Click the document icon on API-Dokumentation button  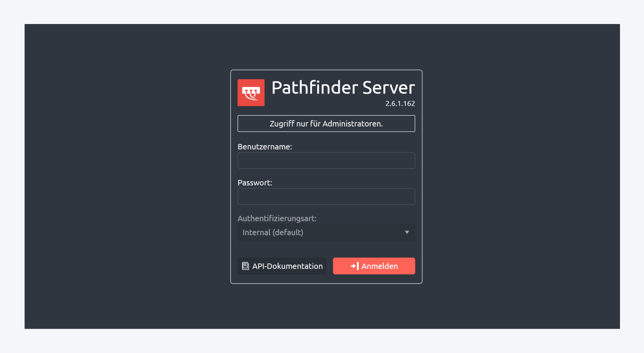[x=246, y=266]
